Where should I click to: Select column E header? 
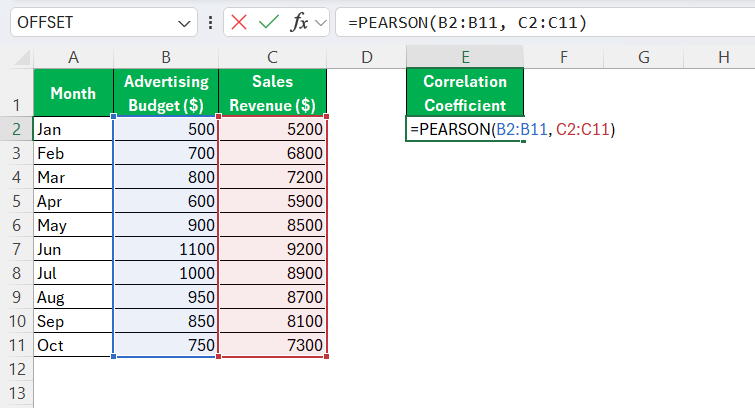[x=465, y=57]
